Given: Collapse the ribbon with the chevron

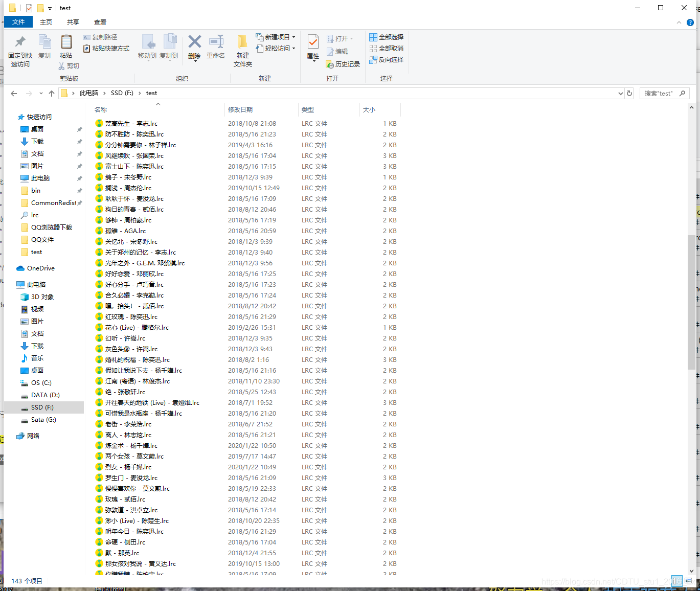Looking at the screenshot, I should [x=679, y=22].
